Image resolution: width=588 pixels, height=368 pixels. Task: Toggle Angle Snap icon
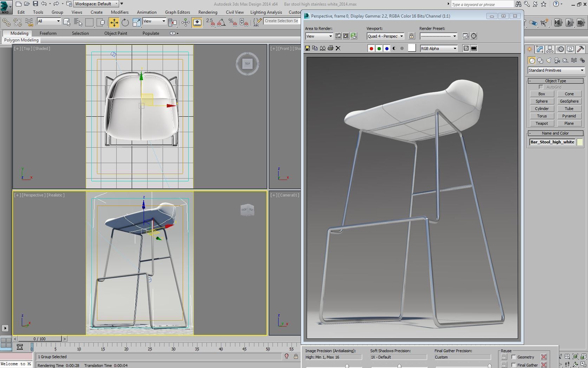(221, 22)
